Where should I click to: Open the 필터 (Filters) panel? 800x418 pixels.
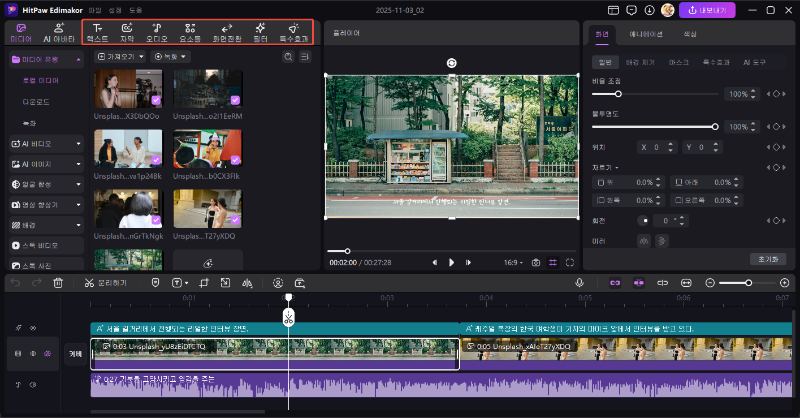[x=260, y=32]
